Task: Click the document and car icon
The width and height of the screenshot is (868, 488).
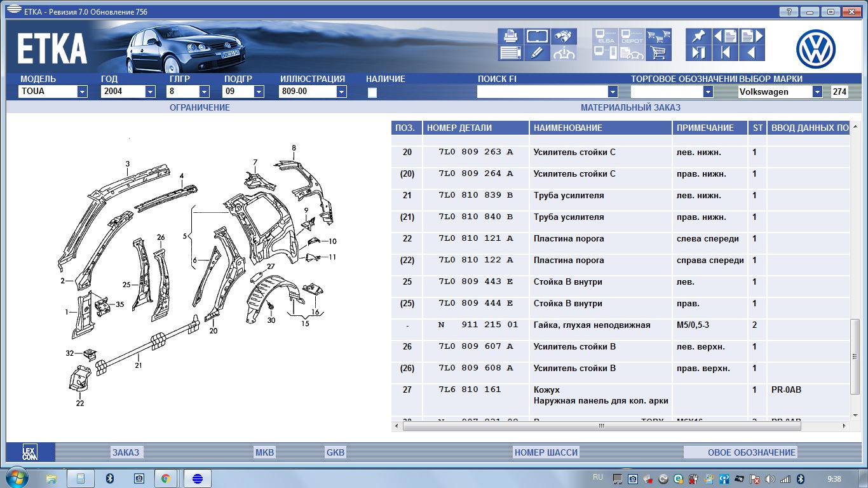Action: [x=632, y=53]
